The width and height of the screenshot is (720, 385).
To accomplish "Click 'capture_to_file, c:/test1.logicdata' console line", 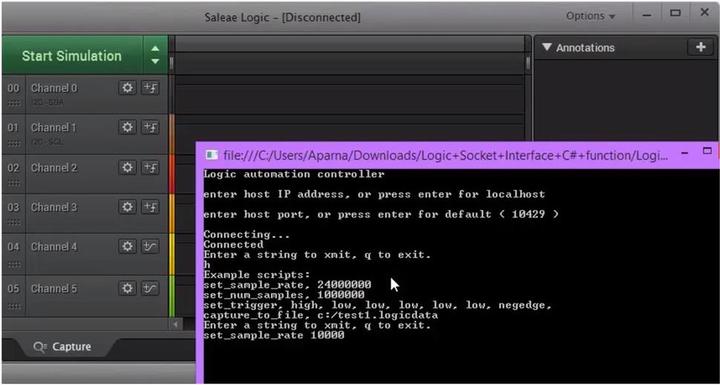I will pyautogui.click(x=321, y=315).
